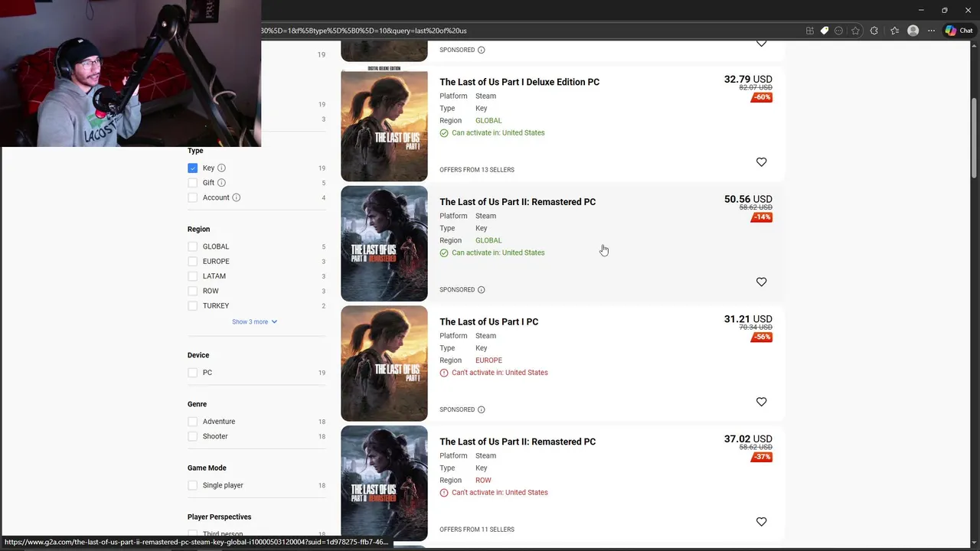Click the top sponsored info icon

click(x=481, y=50)
